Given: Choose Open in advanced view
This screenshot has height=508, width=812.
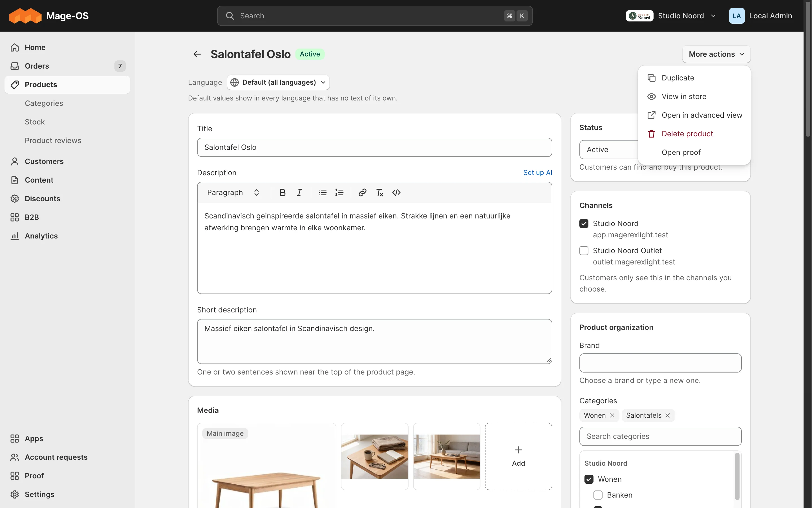Looking at the screenshot, I should [x=694, y=115].
